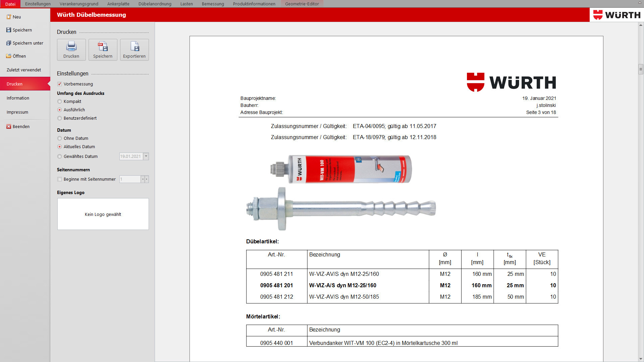Click the ETA-04/0095 approval text
The height and width of the screenshot is (362, 644).
[x=394, y=126]
